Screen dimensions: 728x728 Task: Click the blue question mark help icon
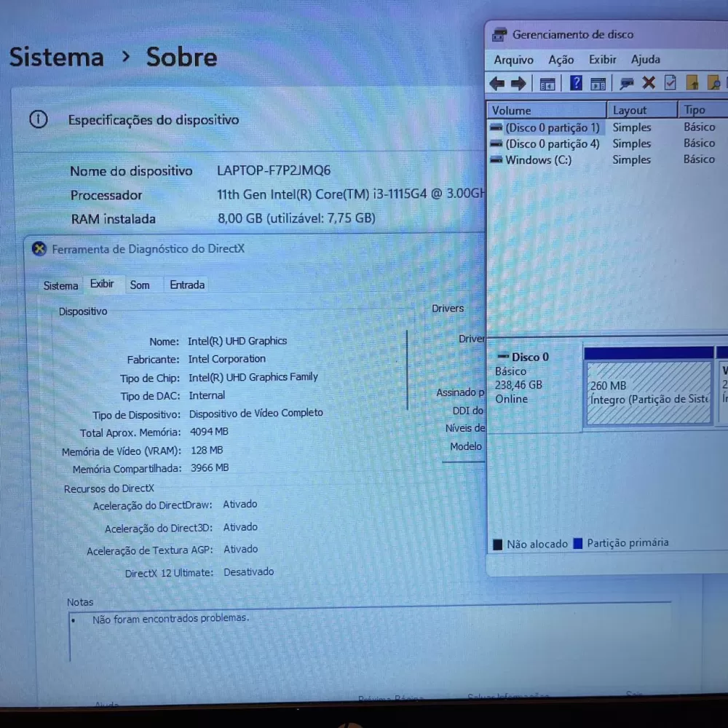576,83
